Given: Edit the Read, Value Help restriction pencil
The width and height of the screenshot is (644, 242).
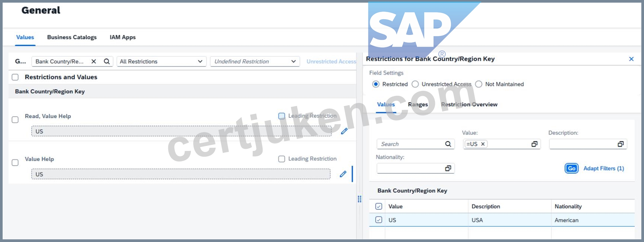Looking at the screenshot, I should tap(344, 131).
